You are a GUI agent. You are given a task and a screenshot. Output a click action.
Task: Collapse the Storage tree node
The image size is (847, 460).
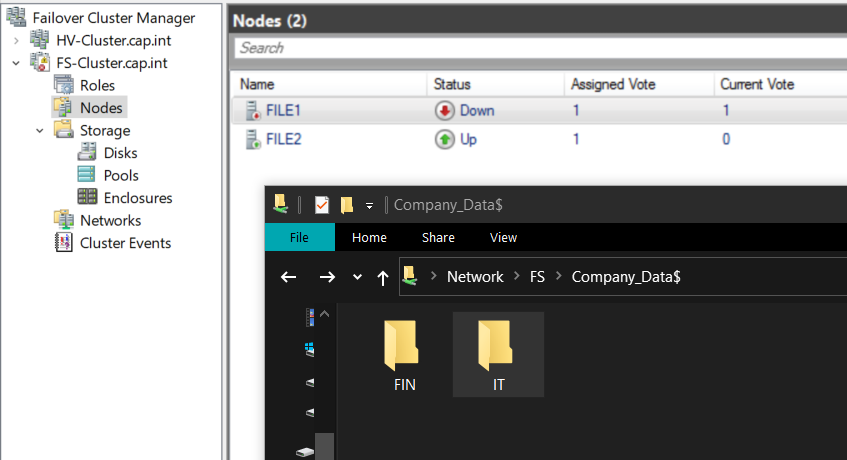[x=39, y=130]
